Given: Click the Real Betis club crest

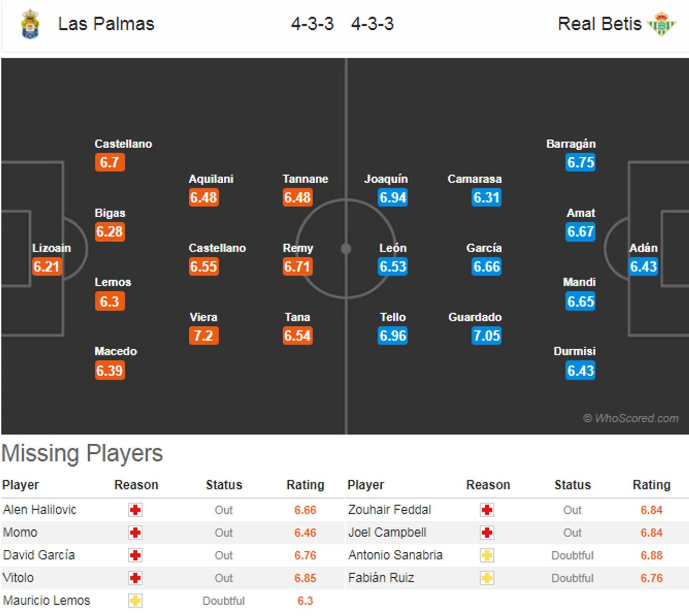Looking at the screenshot, I should [662, 24].
